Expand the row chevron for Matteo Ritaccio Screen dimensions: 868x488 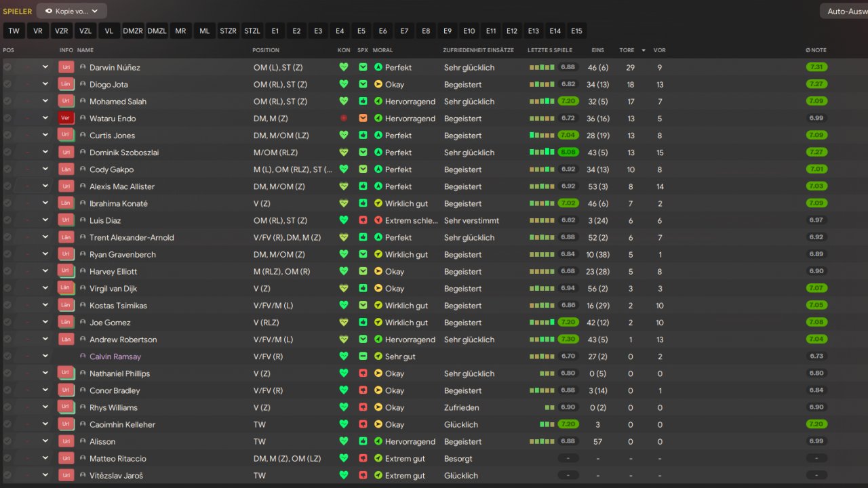coord(45,458)
